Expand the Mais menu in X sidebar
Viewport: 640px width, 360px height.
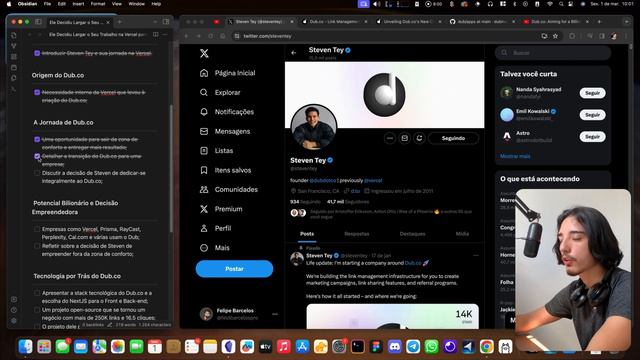pos(215,248)
